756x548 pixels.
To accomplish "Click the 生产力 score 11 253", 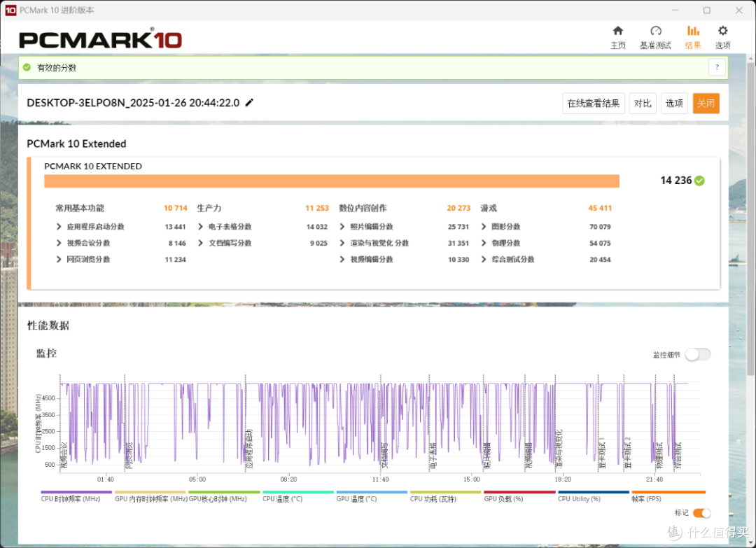I will point(317,208).
